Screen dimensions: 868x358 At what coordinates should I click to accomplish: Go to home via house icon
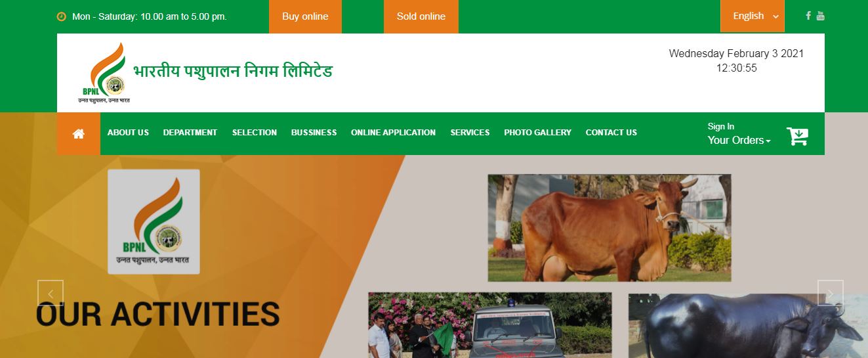coord(79,133)
